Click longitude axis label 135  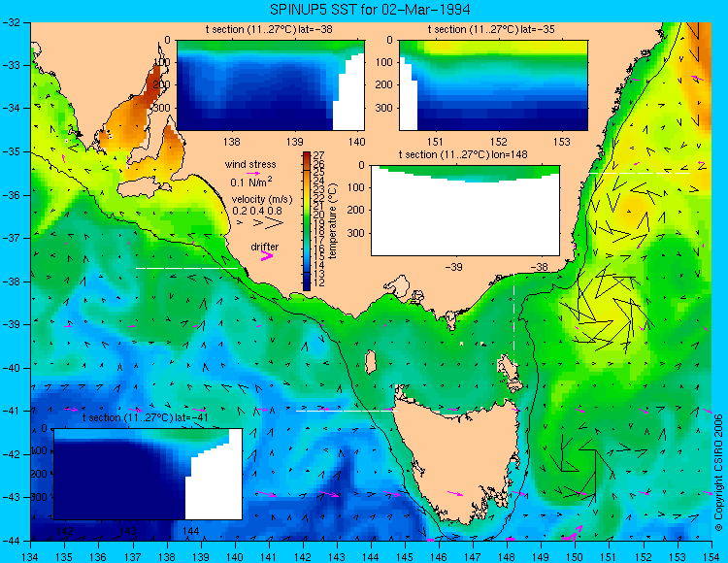click(64, 557)
